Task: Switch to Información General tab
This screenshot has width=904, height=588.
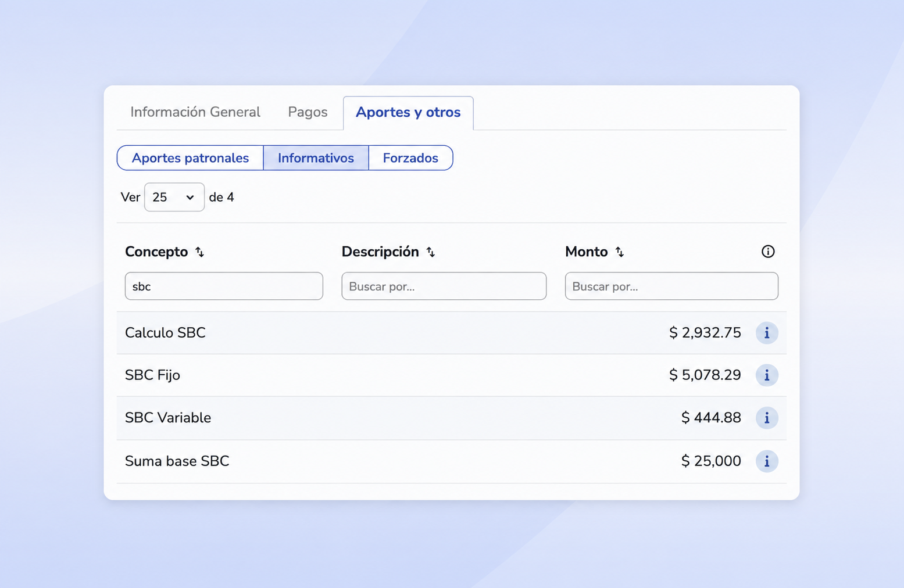Action: pyautogui.click(x=195, y=112)
